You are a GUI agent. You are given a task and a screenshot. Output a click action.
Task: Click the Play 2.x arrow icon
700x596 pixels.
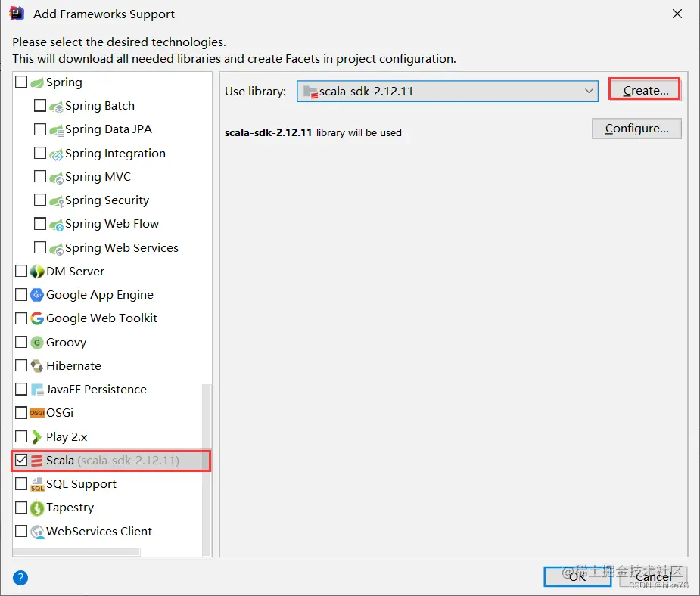click(37, 437)
